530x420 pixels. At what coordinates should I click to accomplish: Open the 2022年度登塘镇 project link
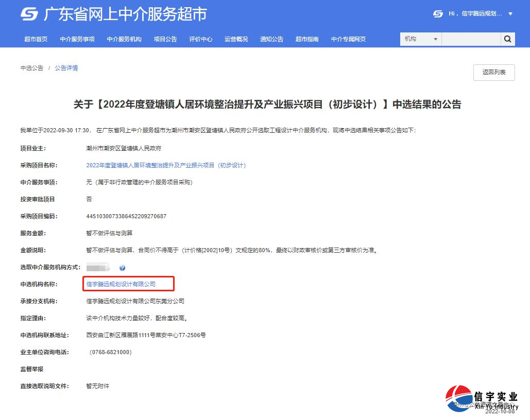(166, 165)
